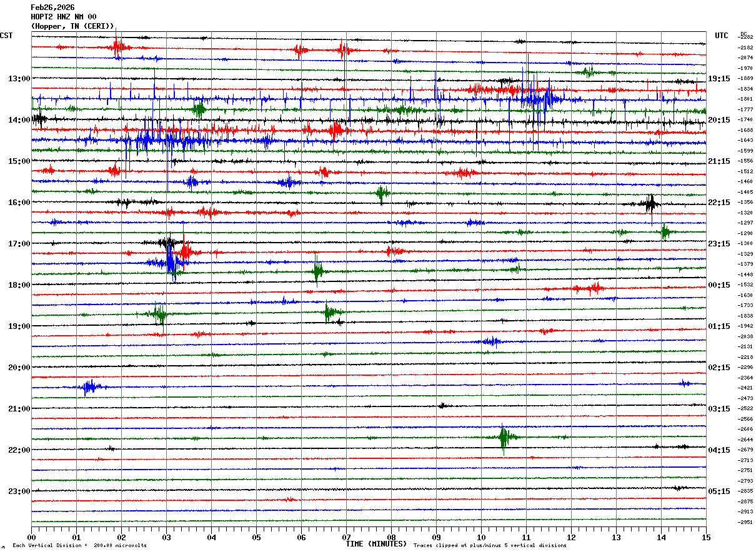Click the '20:00' CST time label

pyautogui.click(x=19, y=368)
